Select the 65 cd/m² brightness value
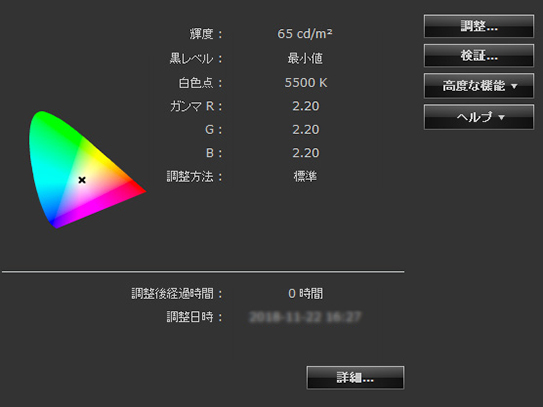This screenshot has width=543, height=407. (x=305, y=34)
